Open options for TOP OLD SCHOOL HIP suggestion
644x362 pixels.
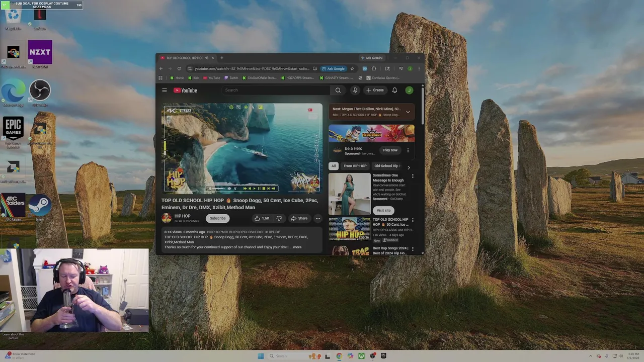point(413,220)
